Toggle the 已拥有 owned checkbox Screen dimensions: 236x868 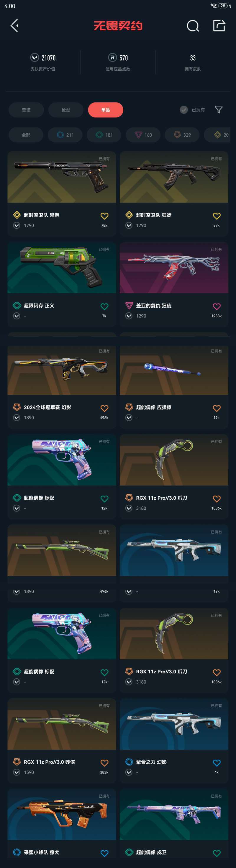(x=192, y=110)
